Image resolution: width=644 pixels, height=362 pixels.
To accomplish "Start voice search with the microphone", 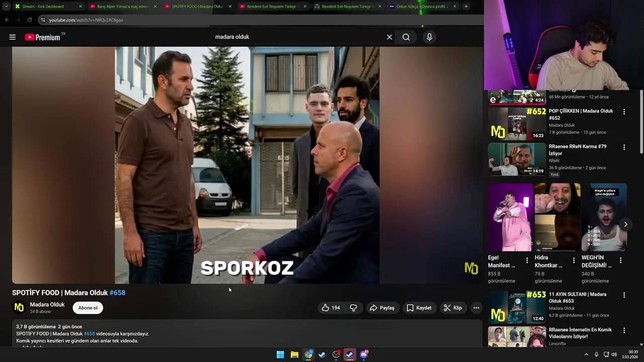I will (429, 37).
